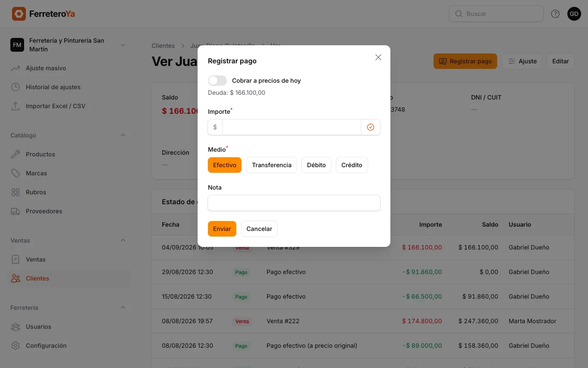Click the Productos wrench icon

(x=15, y=154)
